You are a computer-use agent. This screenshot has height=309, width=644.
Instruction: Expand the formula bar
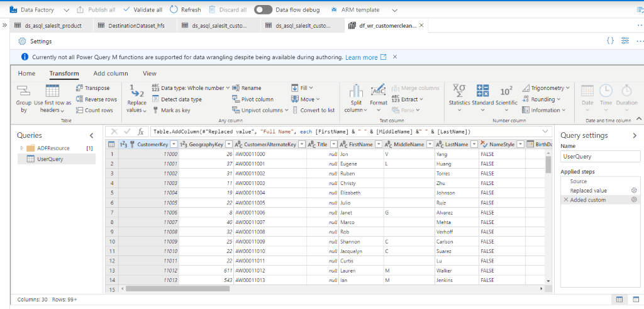click(545, 132)
